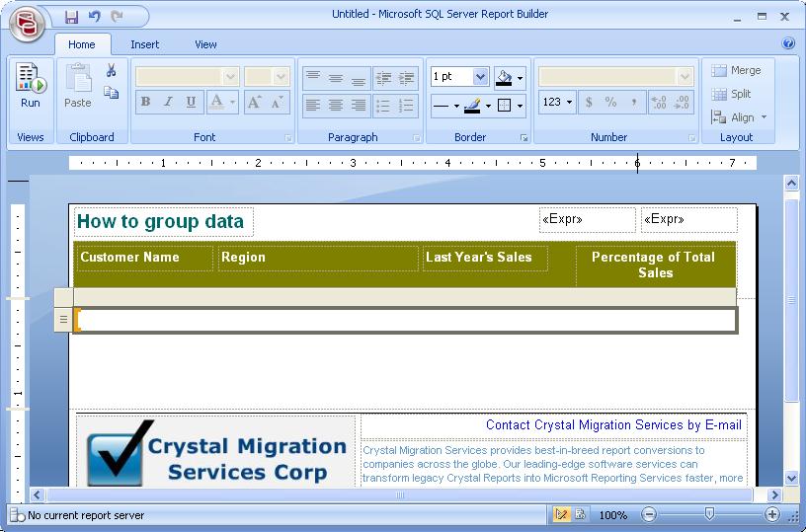The width and height of the screenshot is (806, 532).
Task: Open the font size dropdown
Action: point(281,77)
